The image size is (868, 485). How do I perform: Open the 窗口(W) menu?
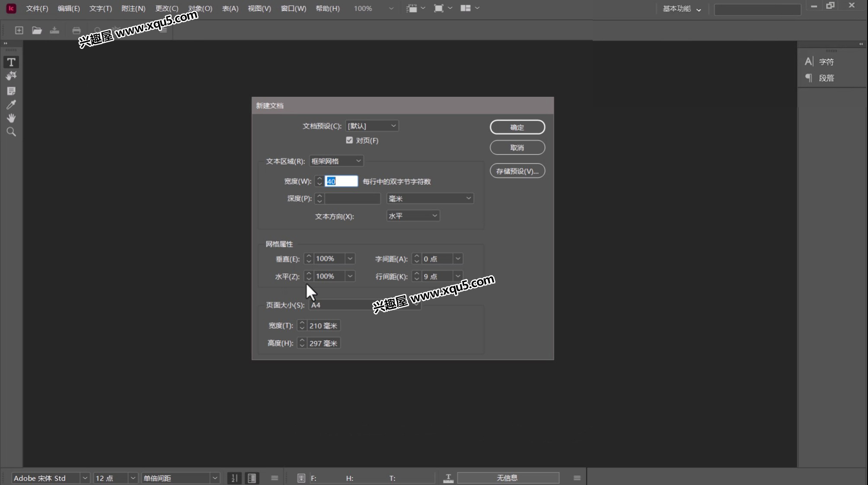pyautogui.click(x=294, y=8)
